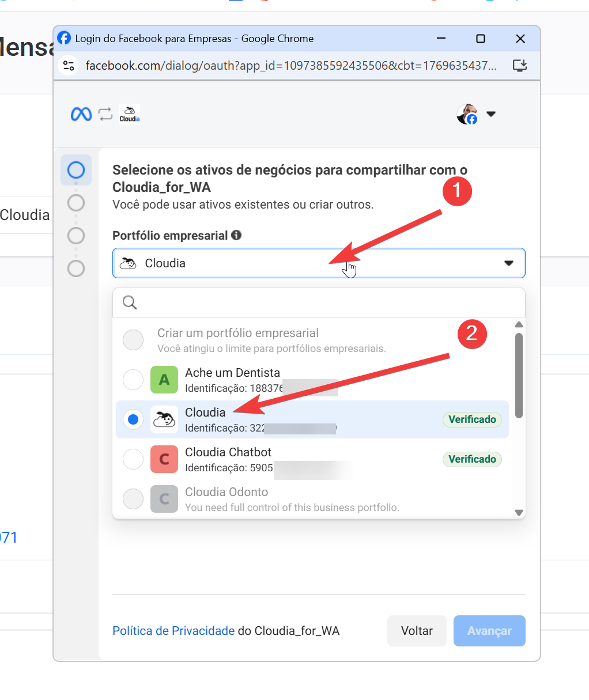589x700 pixels.
Task: Close the Login do Facebook window
Action: [x=520, y=39]
